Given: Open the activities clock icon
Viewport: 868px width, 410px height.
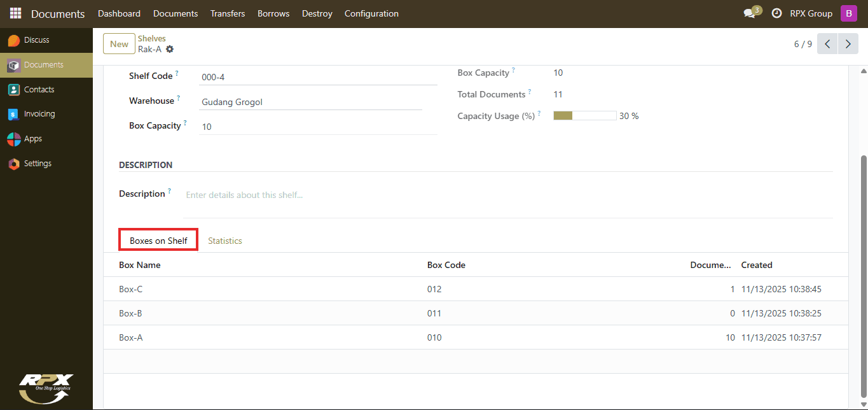Looking at the screenshot, I should pos(776,13).
